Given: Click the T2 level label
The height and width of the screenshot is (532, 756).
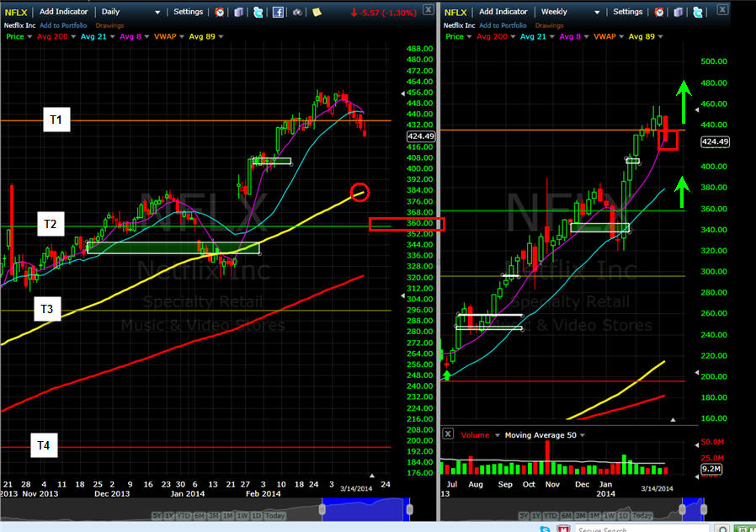Looking at the screenshot, I should click(x=51, y=224).
